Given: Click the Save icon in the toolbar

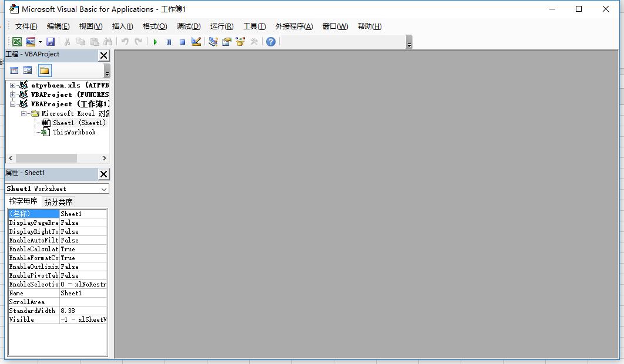Looking at the screenshot, I should [x=51, y=42].
